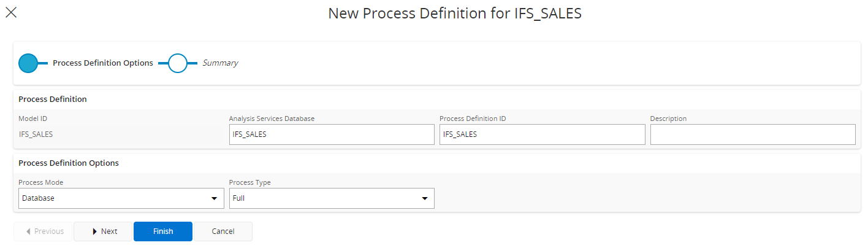Viewport: 868px width, 245px height.
Task: Click into the empty Description field
Action: click(753, 134)
